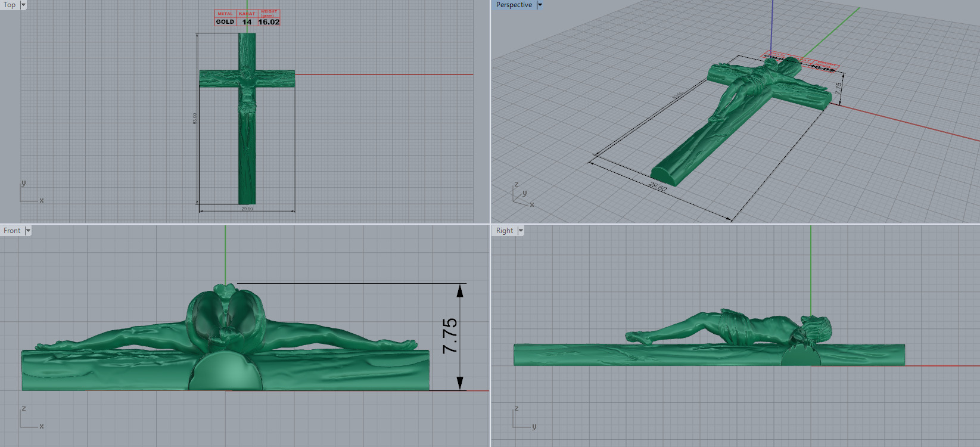Viewport: 980px width, 447px height.
Task: Expand the Perspective viewport menu arrow
Action: 540,5
